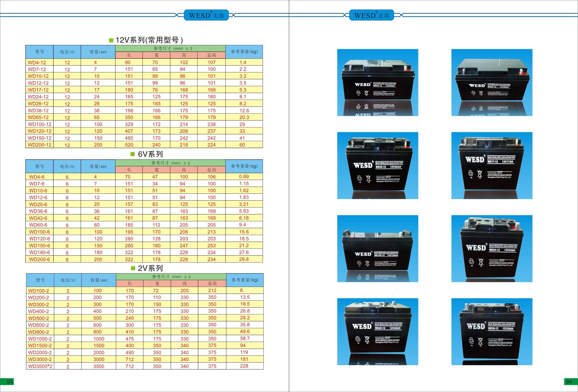The height and width of the screenshot is (392, 578).
Task: Select the WD3000-2 model cell
Action: [x=40, y=359]
